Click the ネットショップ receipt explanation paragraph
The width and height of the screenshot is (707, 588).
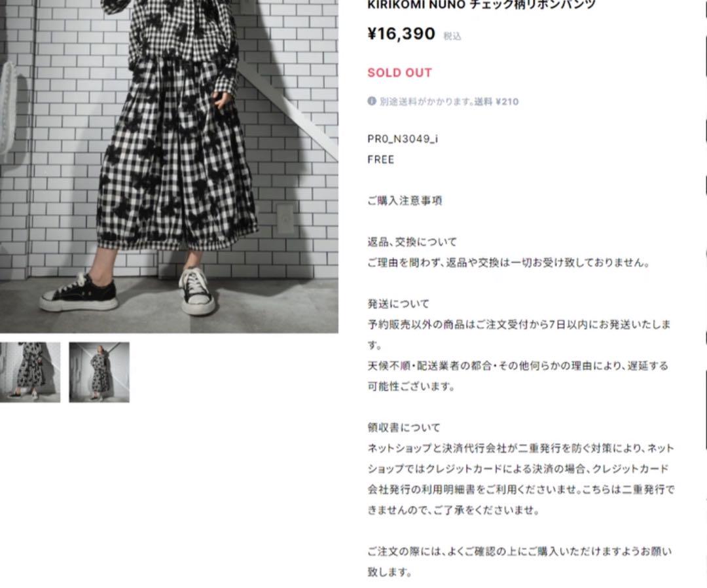[521, 479]
